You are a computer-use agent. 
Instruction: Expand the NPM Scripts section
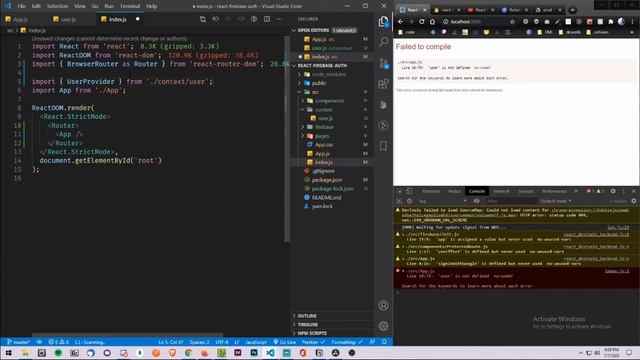[312, 333]
